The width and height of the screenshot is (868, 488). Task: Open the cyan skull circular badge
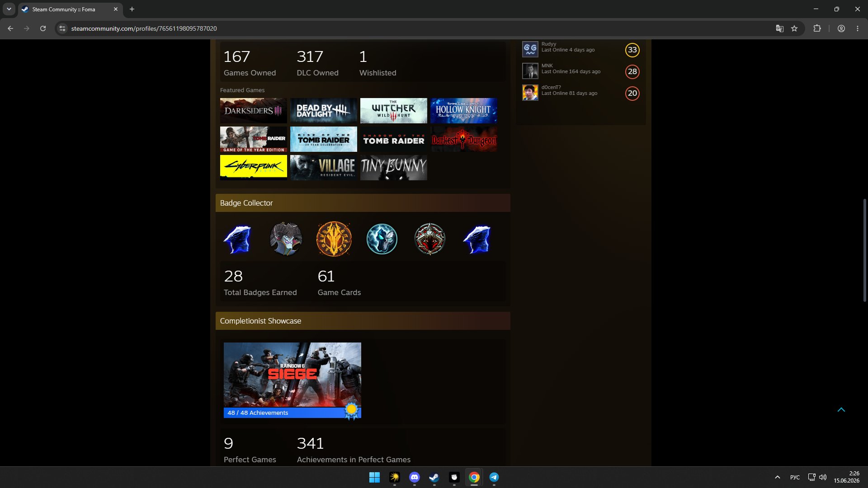click(x=382, y=239)
